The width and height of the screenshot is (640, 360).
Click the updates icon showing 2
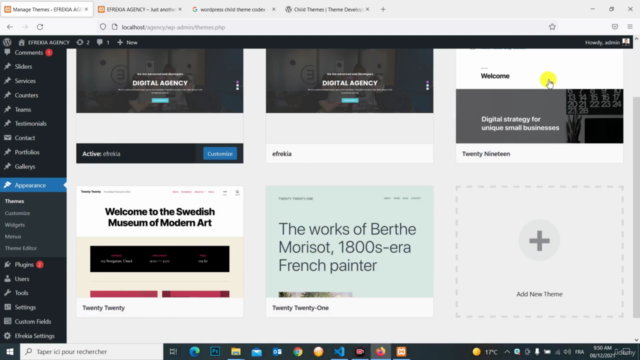tap(83, 42)
